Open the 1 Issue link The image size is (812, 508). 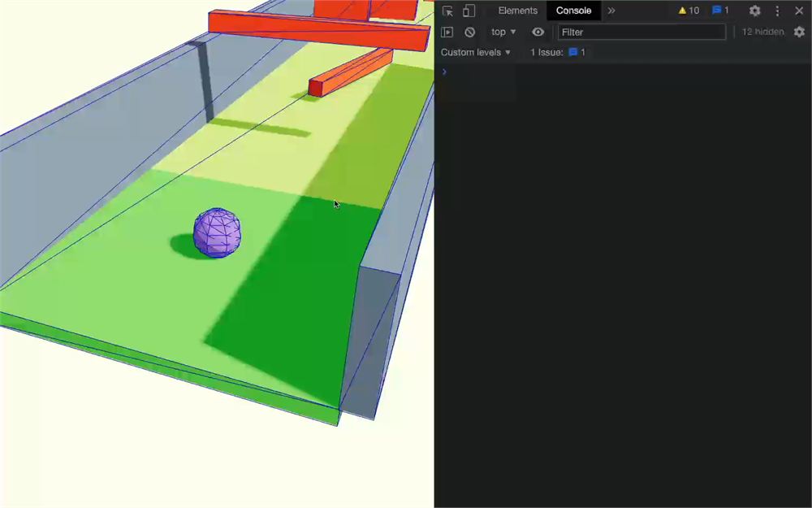(x=558, y=52)
